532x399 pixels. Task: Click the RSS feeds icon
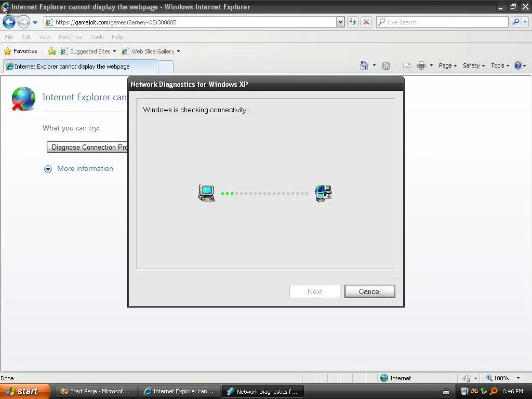point(386,66)
